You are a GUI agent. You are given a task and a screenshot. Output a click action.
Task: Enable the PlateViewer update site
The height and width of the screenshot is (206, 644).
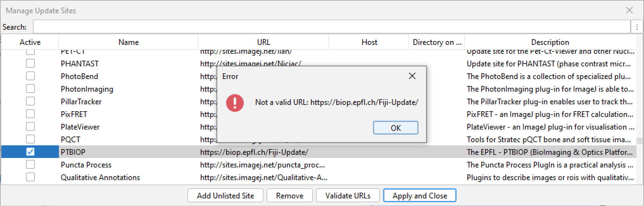click(x=30, y=126)
